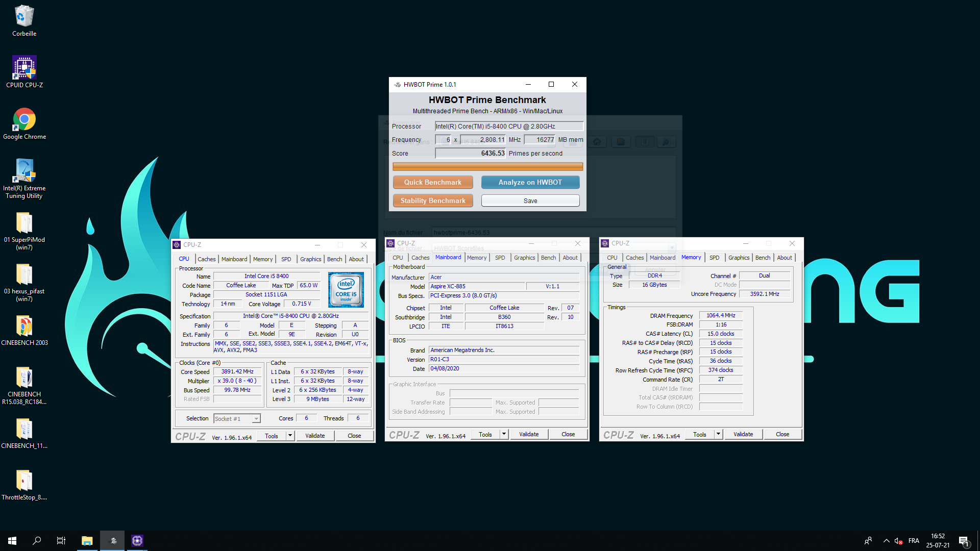Click the FRA language indicator
This screenshot has width=980, height=551.
(x=914, y=541)
